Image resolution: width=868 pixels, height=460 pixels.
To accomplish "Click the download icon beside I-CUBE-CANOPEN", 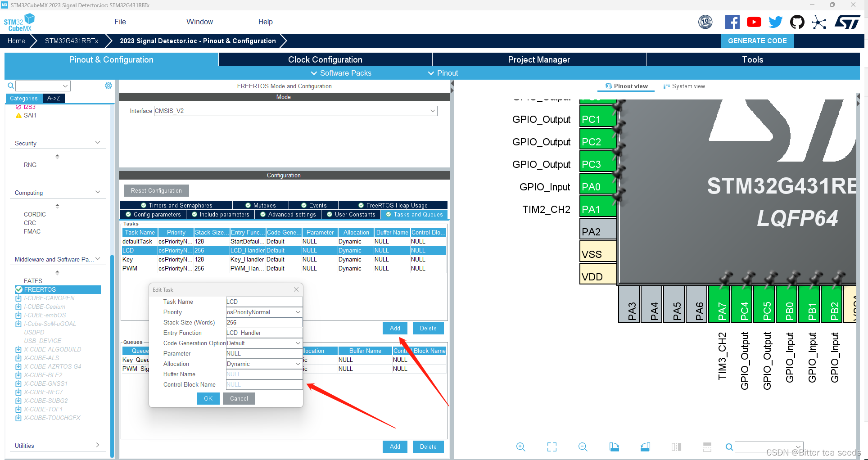I will (x=18, y=298).
